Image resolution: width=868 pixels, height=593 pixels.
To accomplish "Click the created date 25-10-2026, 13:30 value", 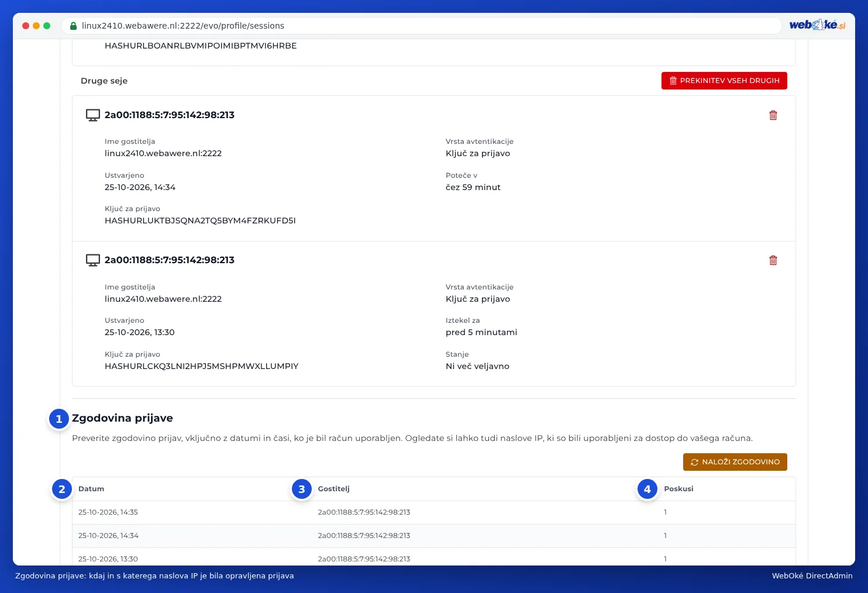I will click(x=139, y=332).
